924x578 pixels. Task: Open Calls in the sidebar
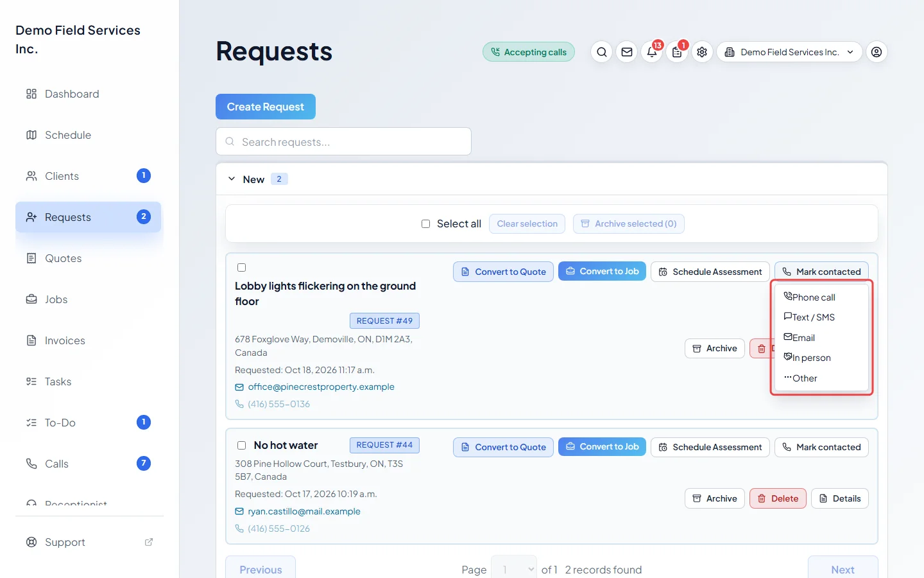[x=89, y=464]
